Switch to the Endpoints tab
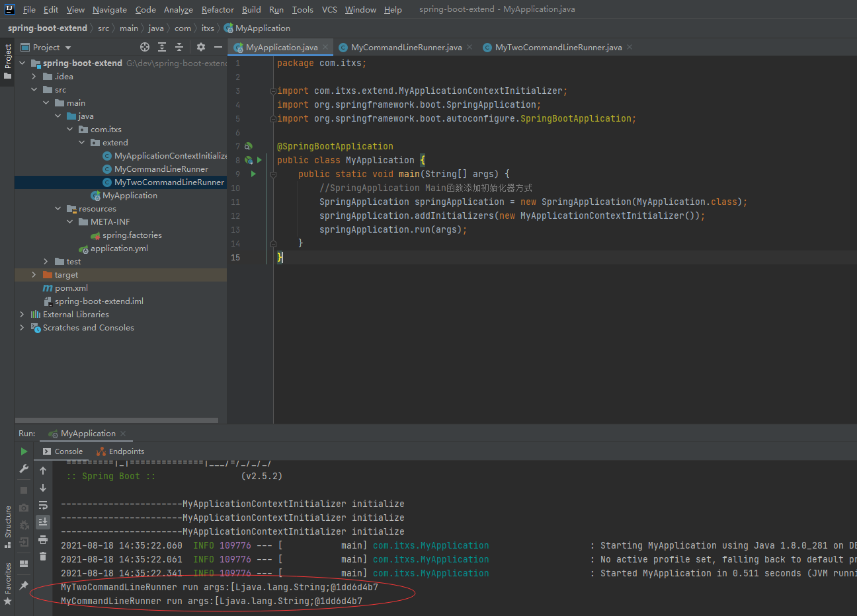The height and width of the screenshot is (616, 857). tap(126, 451)
